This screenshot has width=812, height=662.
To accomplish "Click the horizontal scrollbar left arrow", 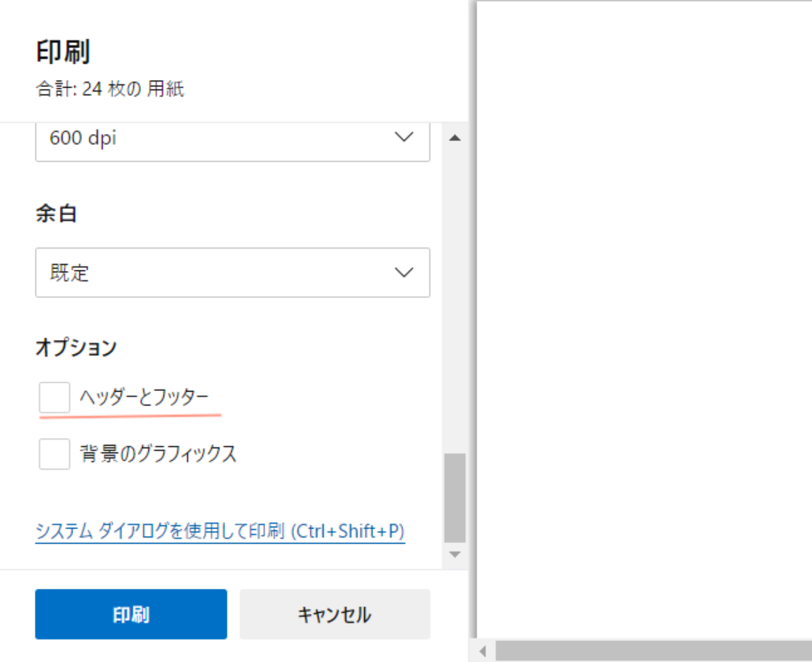I will [x=483, y=651].
